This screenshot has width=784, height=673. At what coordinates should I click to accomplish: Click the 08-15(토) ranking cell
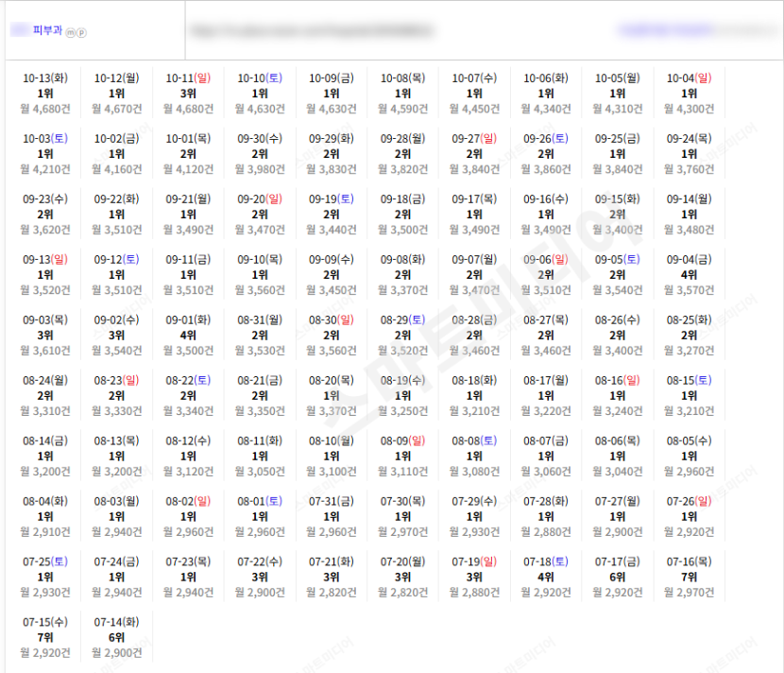pos(689,396)
